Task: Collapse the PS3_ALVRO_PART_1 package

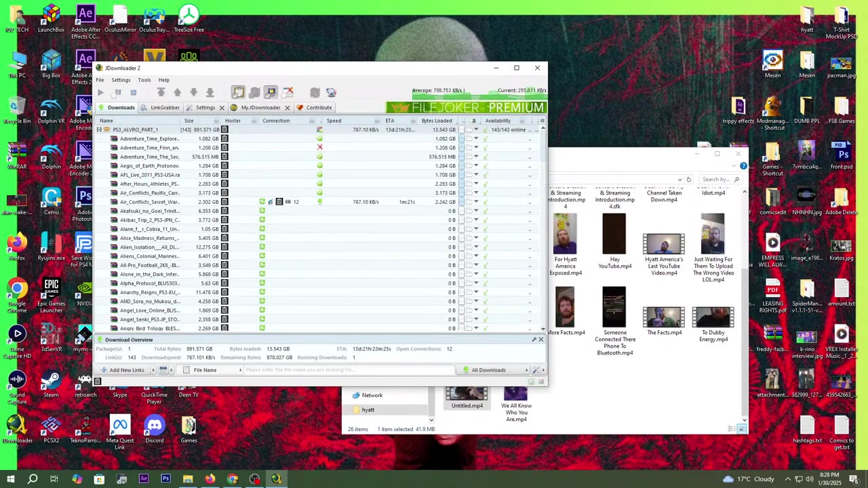Action: pos(99,129)
